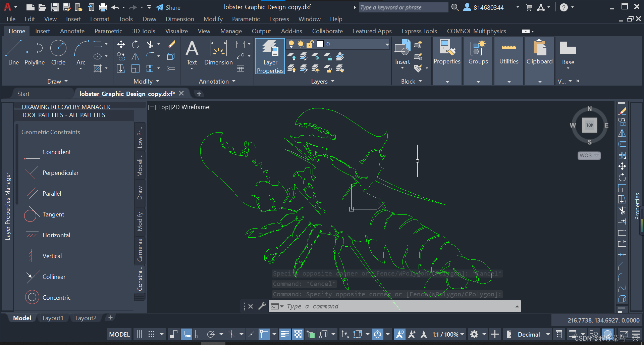Screen dimensions: 644x345
Task: Click the Match Layer icon
Action: tap(340, 68)
